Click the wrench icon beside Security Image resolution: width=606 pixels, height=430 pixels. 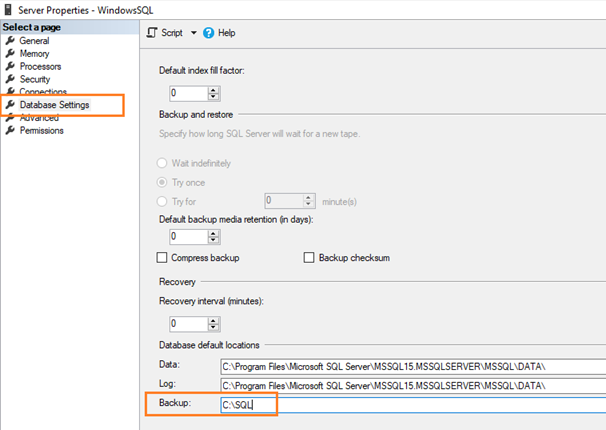click(10, 79)
